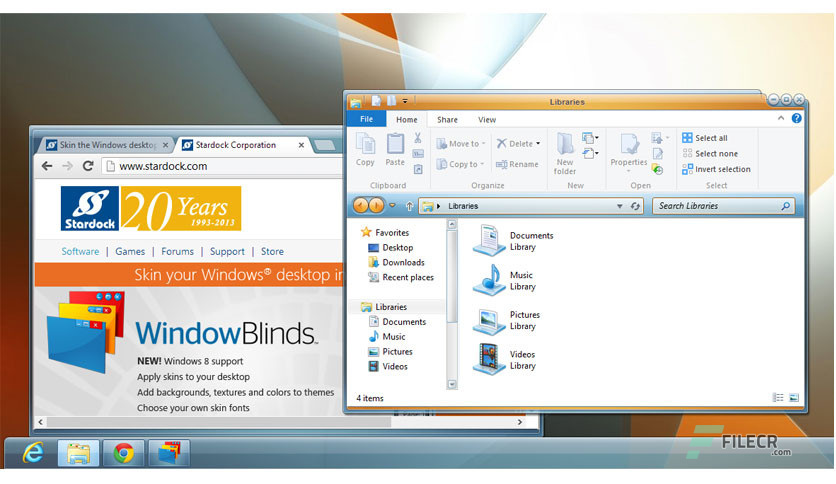
Task: Open the Music Library icon in file pane
Action: (489, 280)
